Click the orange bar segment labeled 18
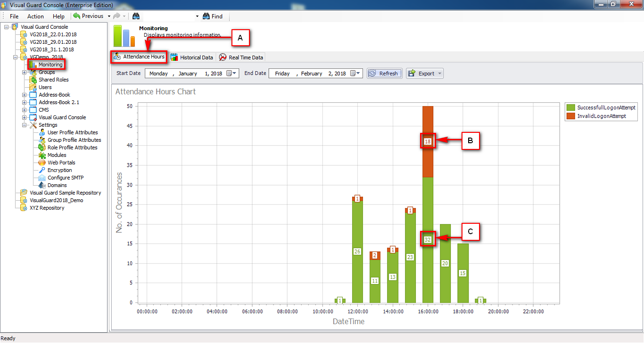Screen dimensions: 644x343 428,141
